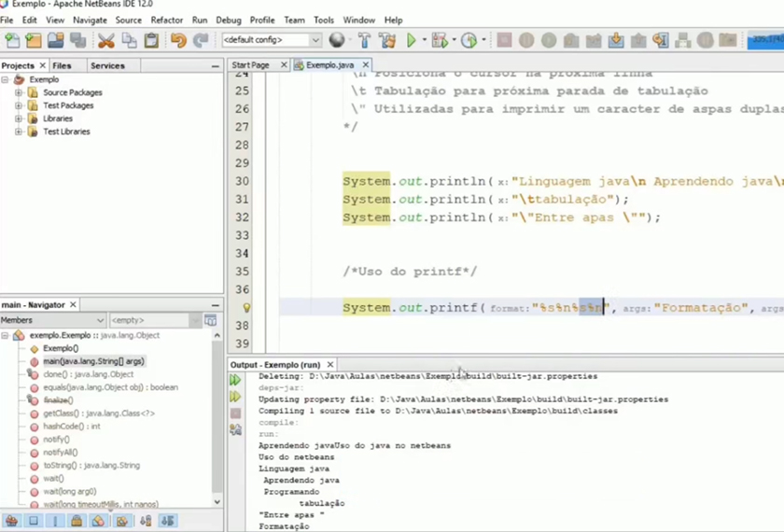The height and width of the screenshot is (532, 784).
Task: Toggle Show Inherited Members in Navigator
Action: click(11, 521)
